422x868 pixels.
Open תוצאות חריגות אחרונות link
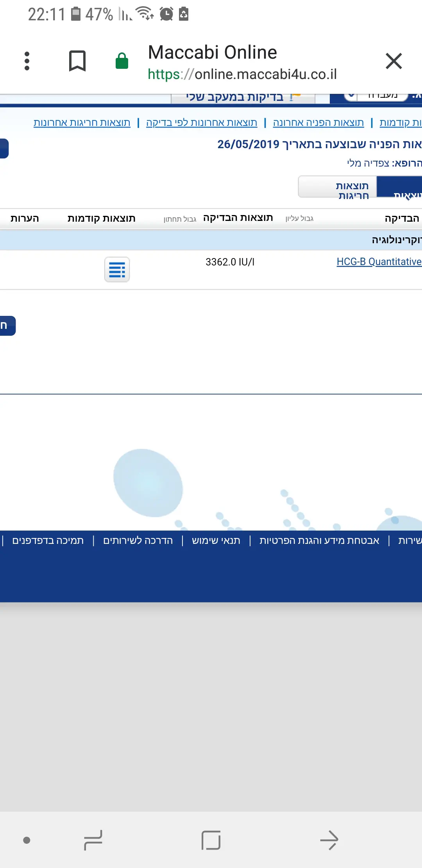82,123
